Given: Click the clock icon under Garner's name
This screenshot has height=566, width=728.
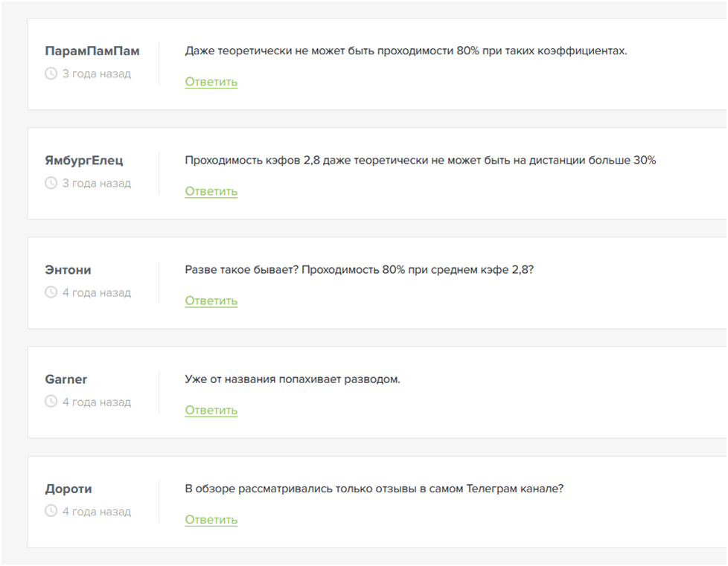Looking at the screenshot, I should tap(51, 402).
